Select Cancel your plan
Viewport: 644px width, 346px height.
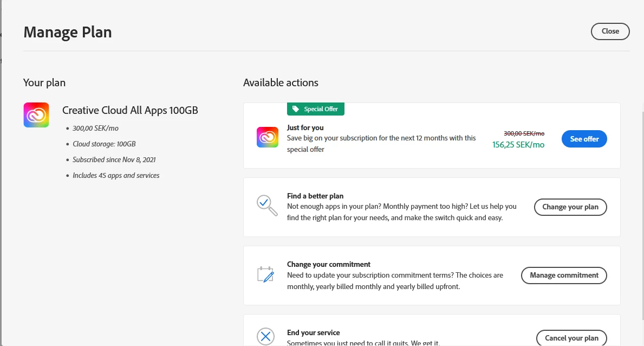[x=571, y=338]
